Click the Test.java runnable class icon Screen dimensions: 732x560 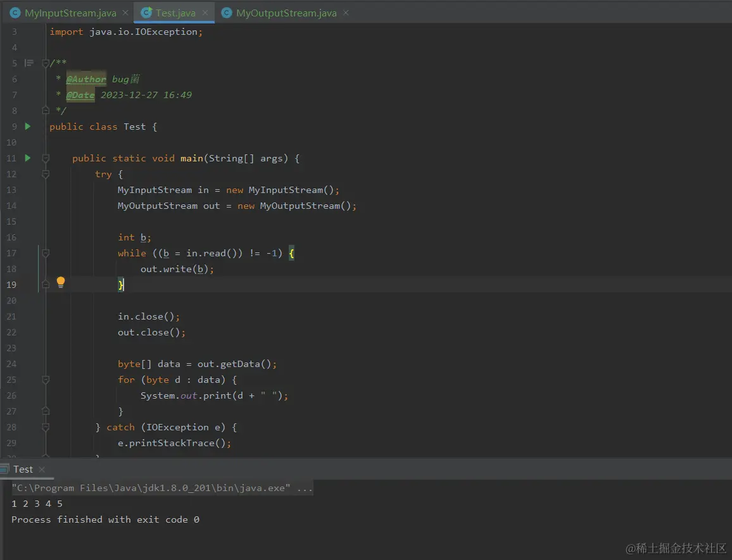pyautogui.click(x=146, y=13)
